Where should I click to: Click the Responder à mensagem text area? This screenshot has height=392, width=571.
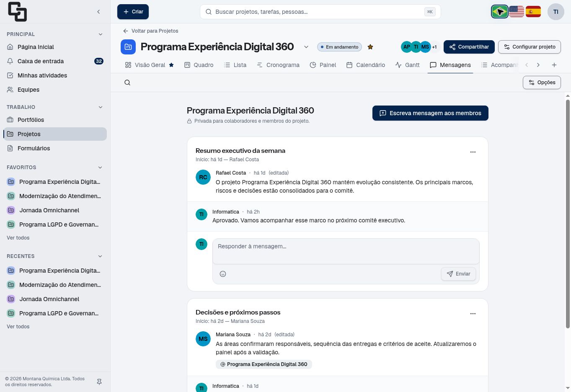click(x=346, y=251)
